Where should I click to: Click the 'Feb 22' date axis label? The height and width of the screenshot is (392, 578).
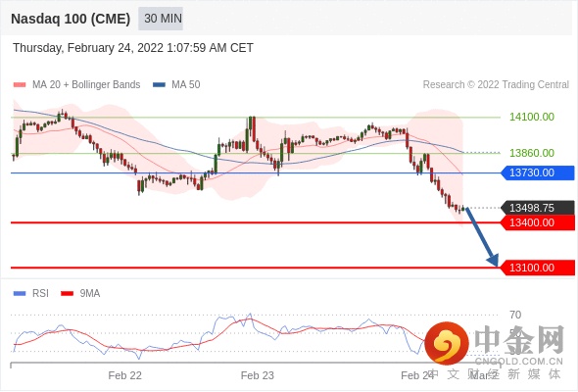(125, 375)
